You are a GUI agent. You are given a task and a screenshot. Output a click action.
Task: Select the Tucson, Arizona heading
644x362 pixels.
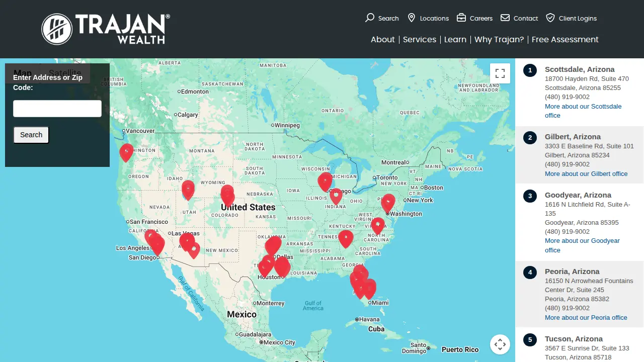(574, 339)
